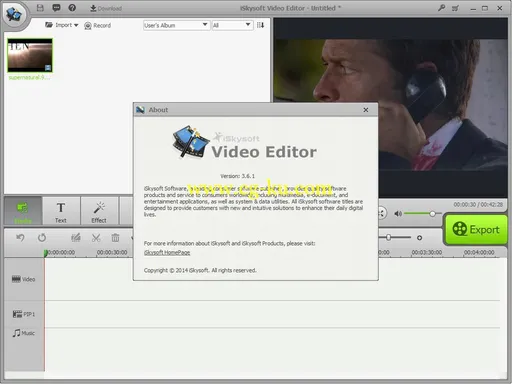Click the volume speaker mute icon

coord(398,214)
